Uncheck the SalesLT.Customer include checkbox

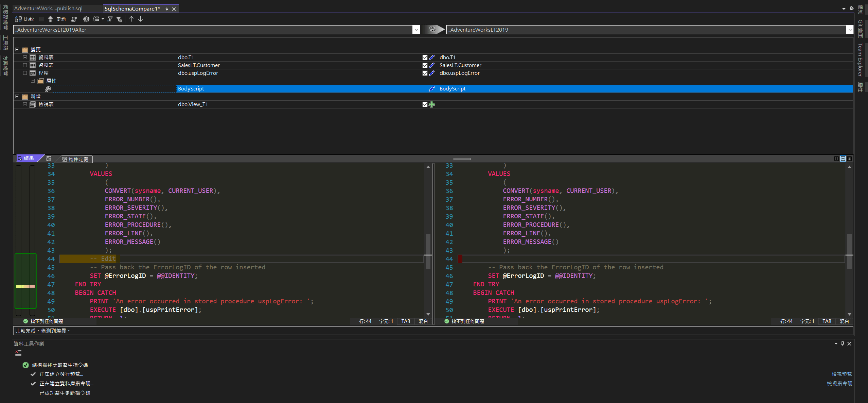point(424,65)
